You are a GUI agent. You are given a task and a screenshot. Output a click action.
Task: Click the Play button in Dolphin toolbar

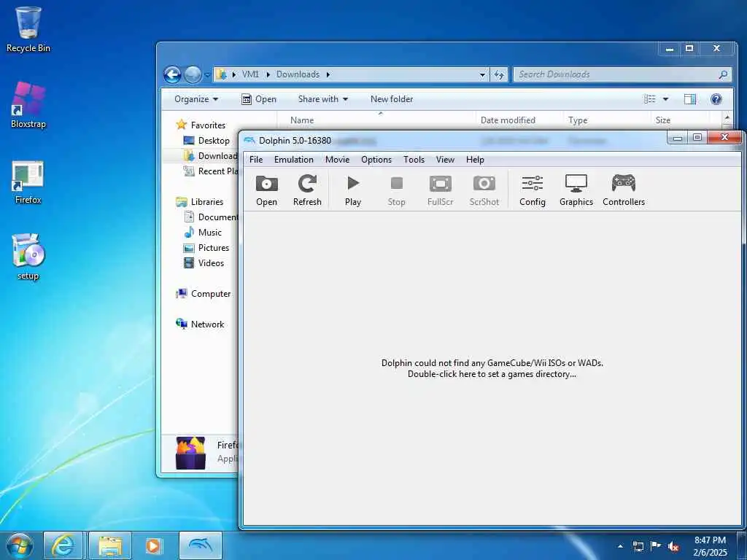tap(353, 190)
